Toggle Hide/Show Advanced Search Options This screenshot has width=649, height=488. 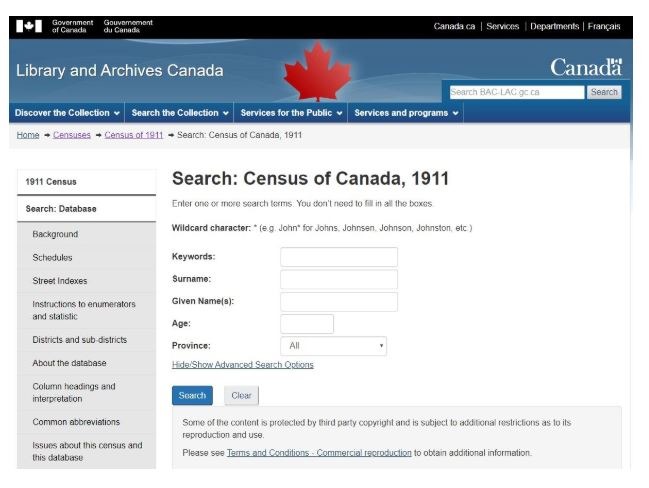(x=243, y=365)
